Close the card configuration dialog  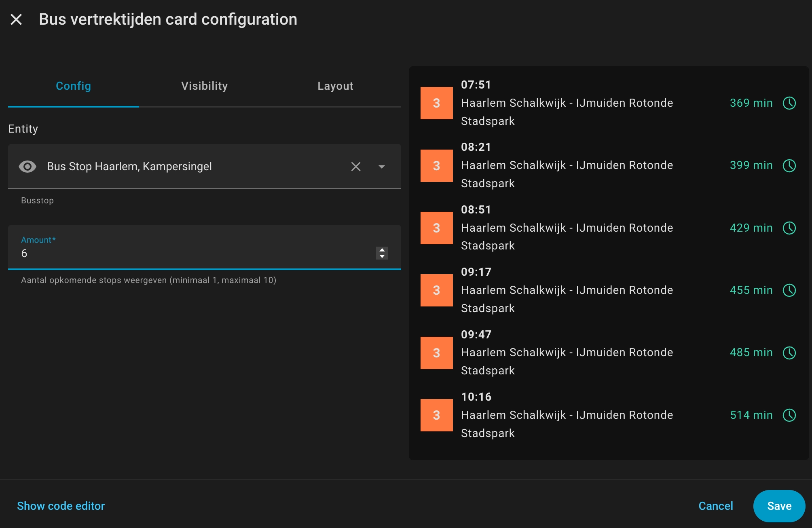tap(16, 19)
